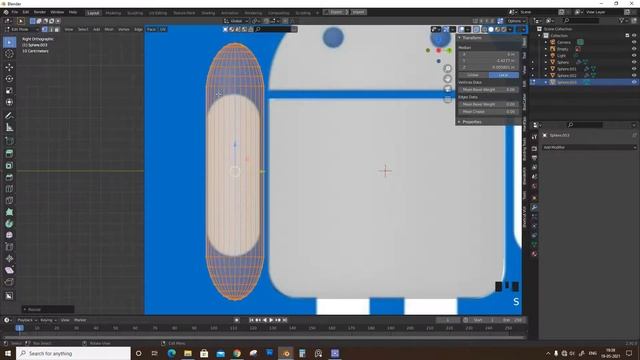Switch to the Modeling workspace tab

(113, 13)
